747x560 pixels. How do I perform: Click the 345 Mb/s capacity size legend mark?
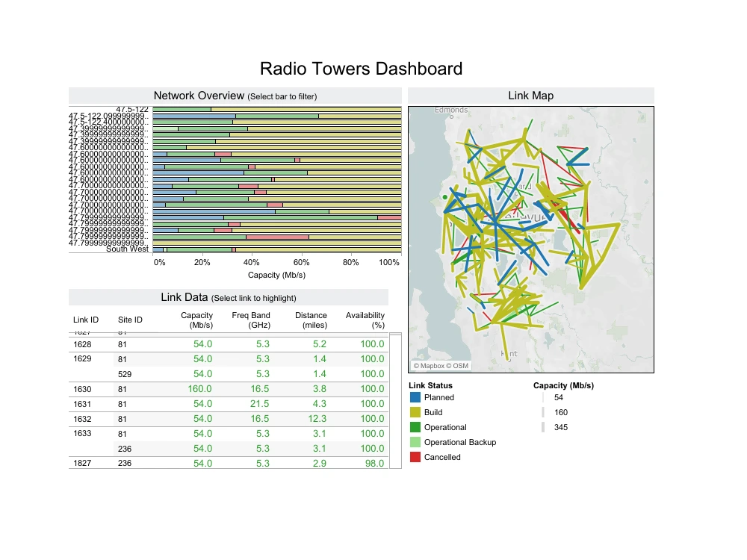(x=545, y=427)
